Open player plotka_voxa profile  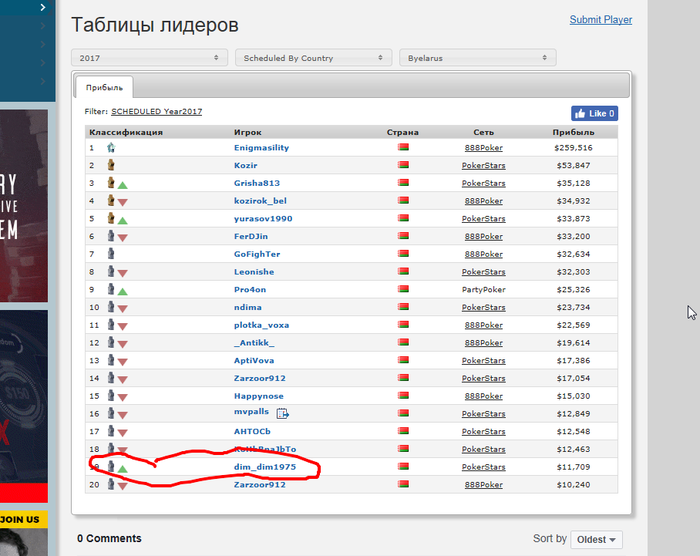coord(262,325)
